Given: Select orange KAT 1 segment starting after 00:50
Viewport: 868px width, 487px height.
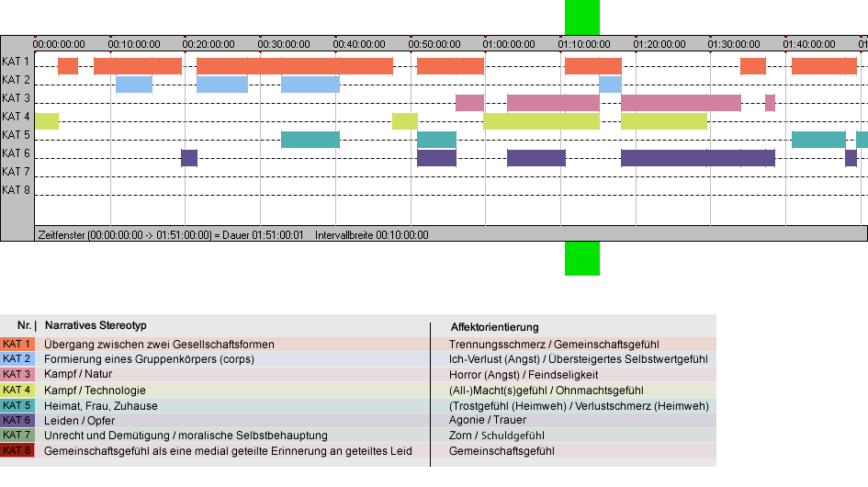Looking at the screenshot, I should point(451,66).
